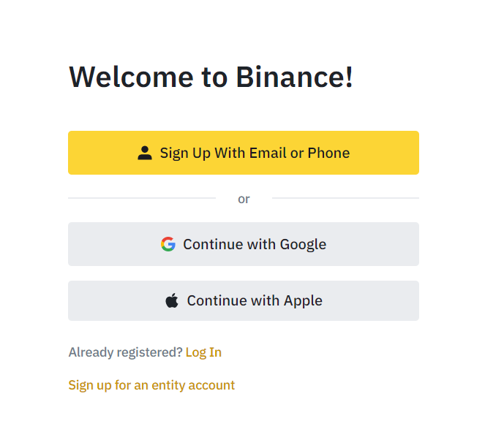This screenshot has height=448, width=485.
Task: Click the divider line right of 'or'
Action: pyautogui.click(x=345, y=198)
